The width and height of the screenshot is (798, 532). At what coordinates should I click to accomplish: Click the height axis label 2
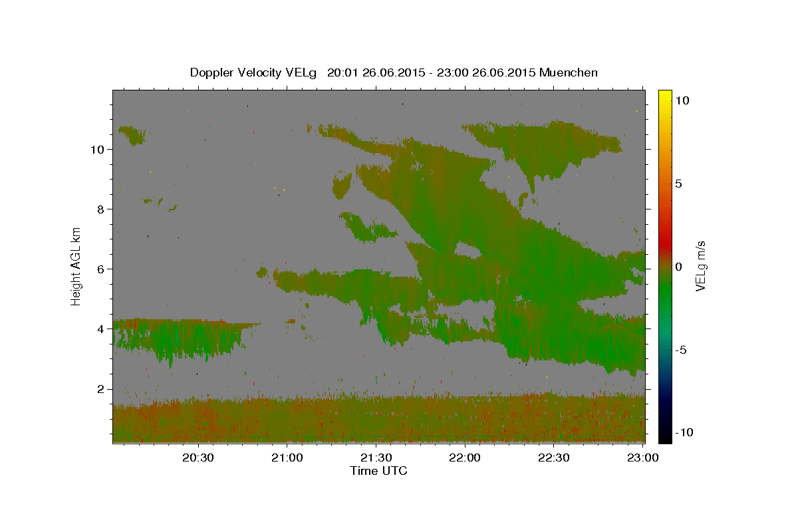point(101,389)
